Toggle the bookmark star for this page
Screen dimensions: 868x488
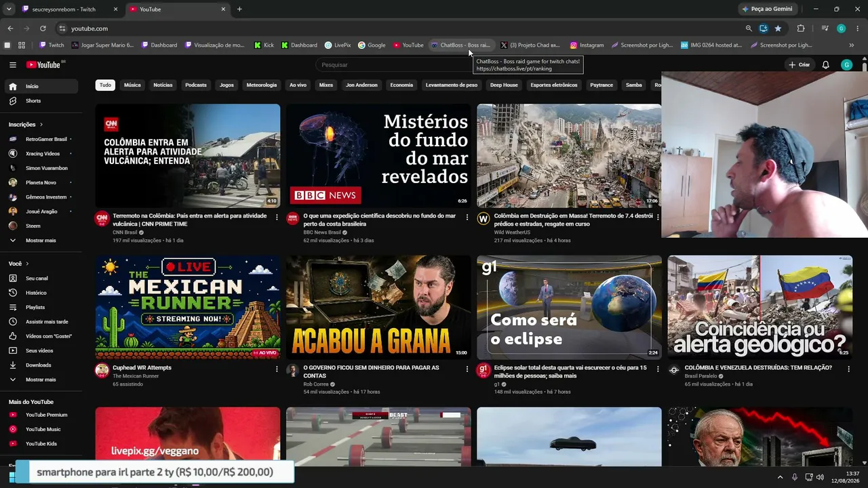[x=778, y=28]
